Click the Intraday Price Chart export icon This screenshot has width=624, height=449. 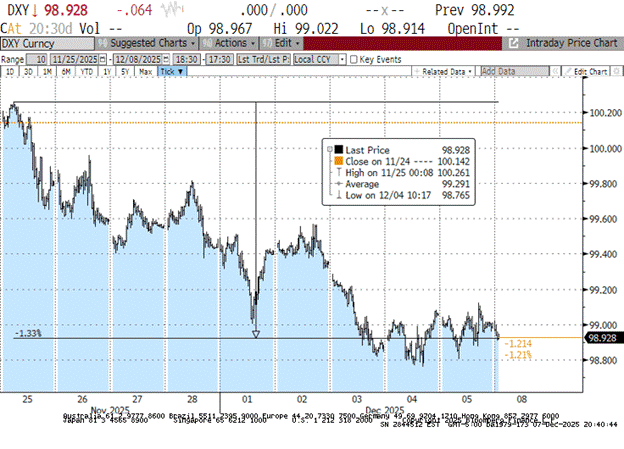click(514, 44)
